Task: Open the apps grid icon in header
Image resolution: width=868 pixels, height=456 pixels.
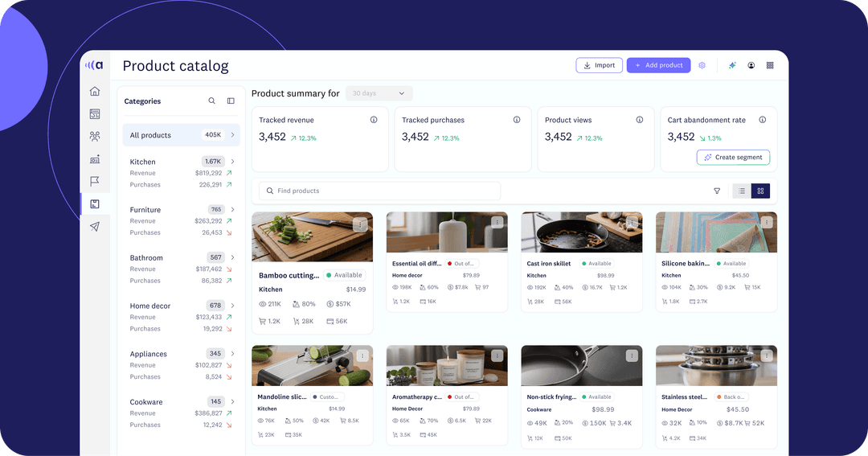Action: [x=770, y=65]
